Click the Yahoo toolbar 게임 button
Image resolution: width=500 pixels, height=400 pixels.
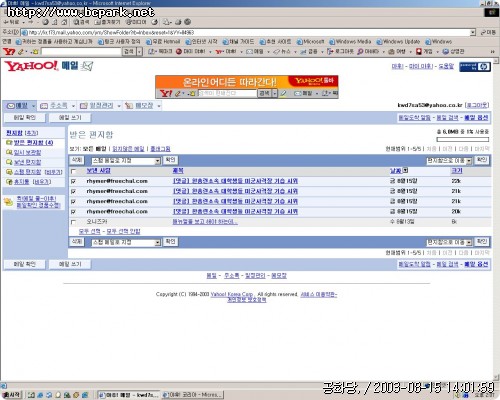point(425,52)
